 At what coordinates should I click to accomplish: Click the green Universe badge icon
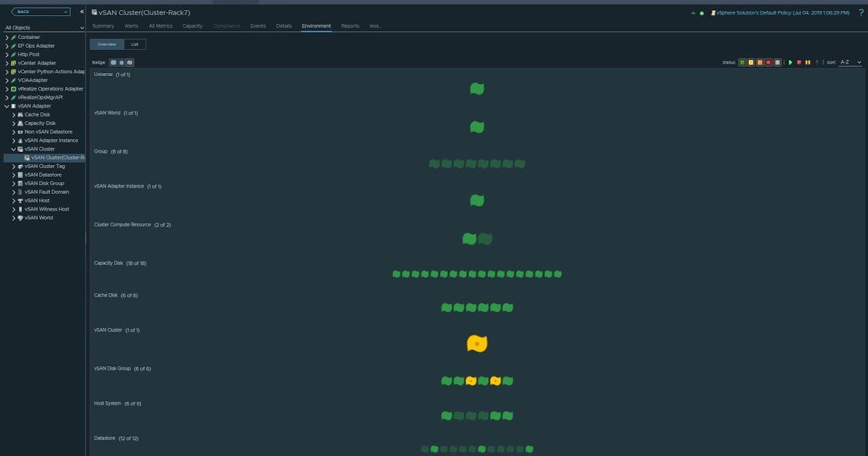pos(477,89)
